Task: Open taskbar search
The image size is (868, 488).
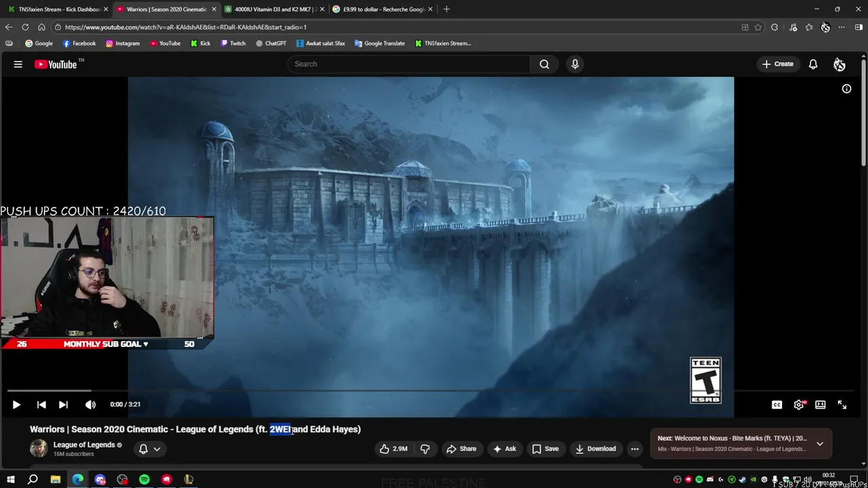Action: pyautogui.click(x=33, y=479)
